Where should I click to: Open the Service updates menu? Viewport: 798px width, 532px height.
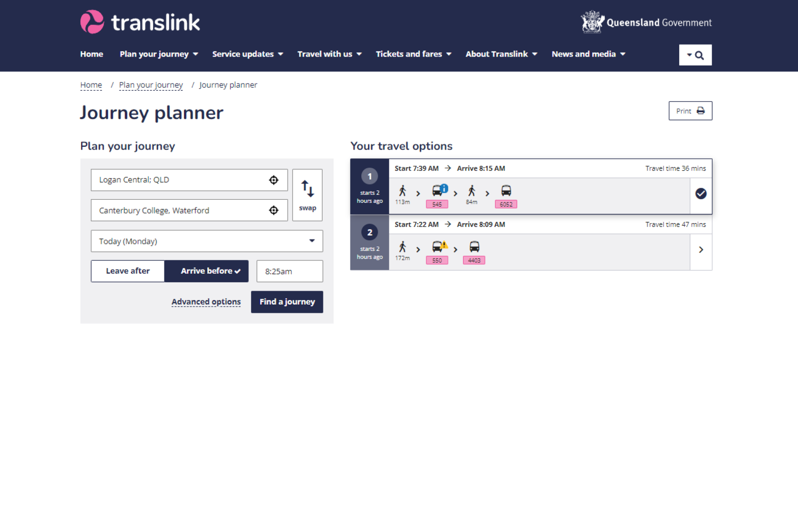click(x=247, y=54)
